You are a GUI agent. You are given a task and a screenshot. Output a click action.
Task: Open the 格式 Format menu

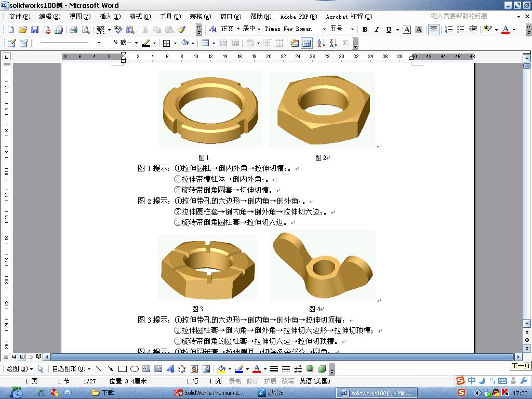pyautogui.click(x=140, y=16)
